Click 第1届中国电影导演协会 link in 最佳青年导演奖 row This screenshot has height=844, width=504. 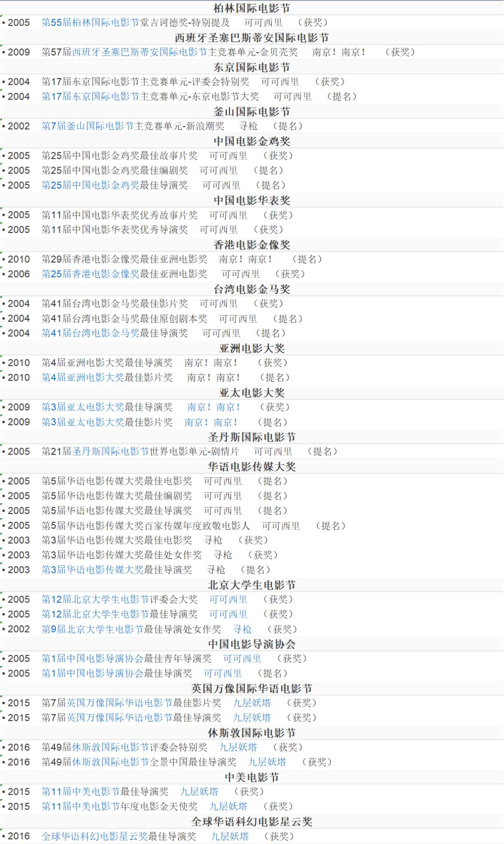pyautogui.click(x=93, y=659)
